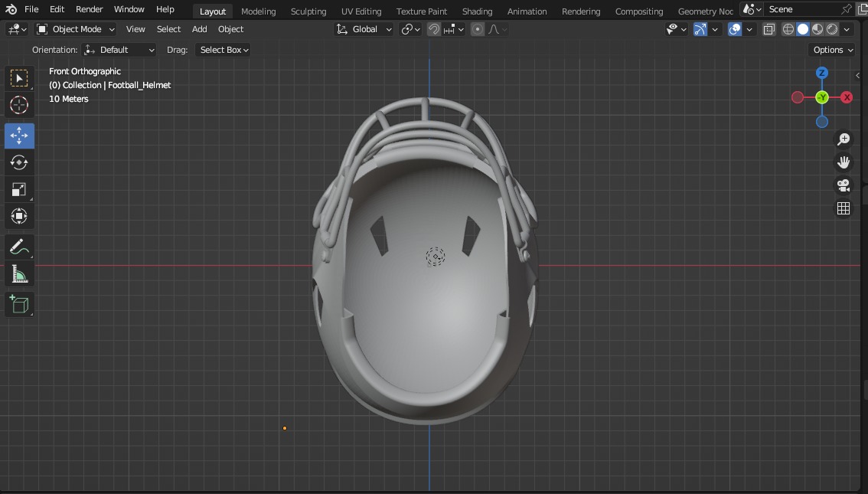The image size is (868, 494).
Task: Open the Options dropdown
Action: [833, 50]
